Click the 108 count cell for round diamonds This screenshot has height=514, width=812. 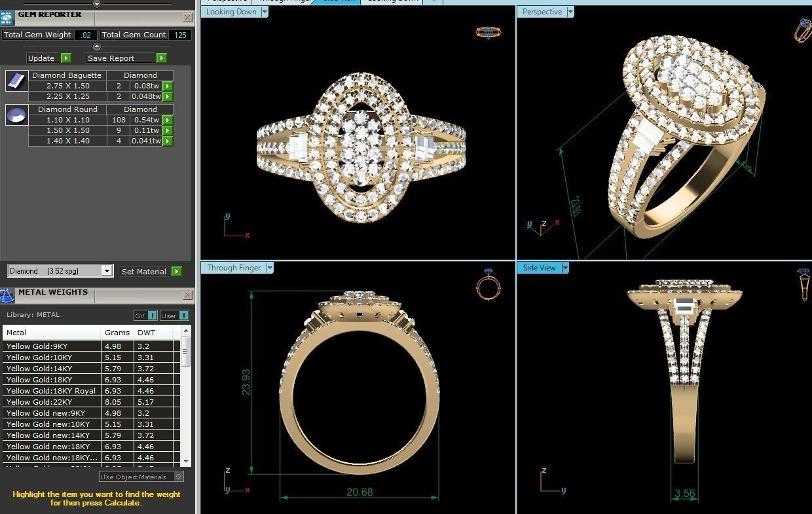[x=119, y=120]
